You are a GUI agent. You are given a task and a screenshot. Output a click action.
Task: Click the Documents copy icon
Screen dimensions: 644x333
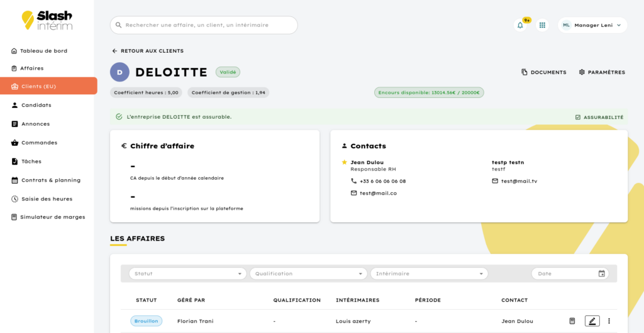coord(524,72)
